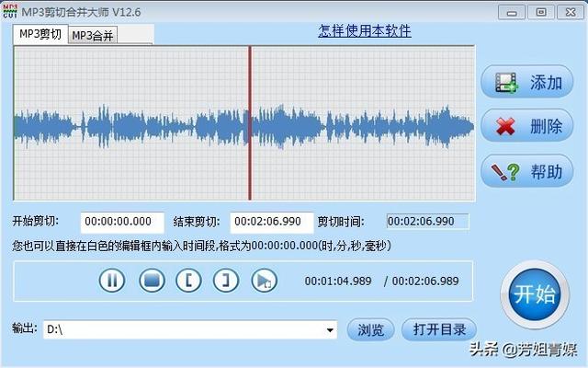The width and height of the screenshot is (588, 368).
Task: Click the current time 00:01:04.989 text
Action: click(338, 281)
